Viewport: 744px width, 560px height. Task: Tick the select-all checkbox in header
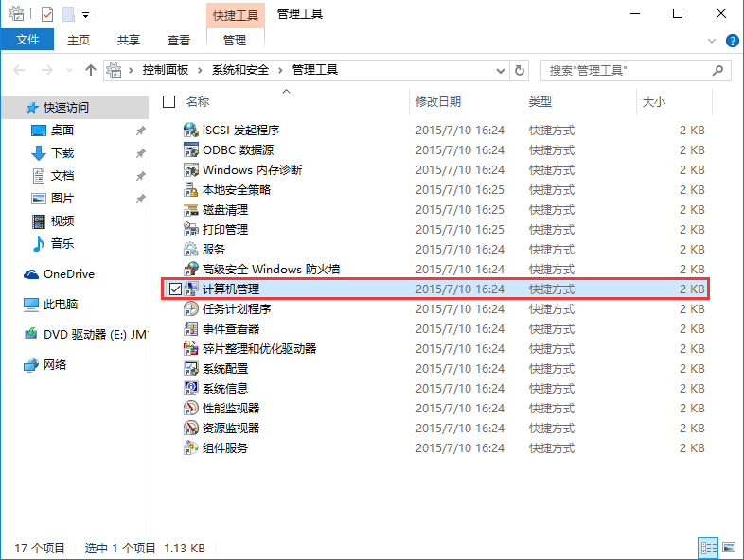point(169,101)
